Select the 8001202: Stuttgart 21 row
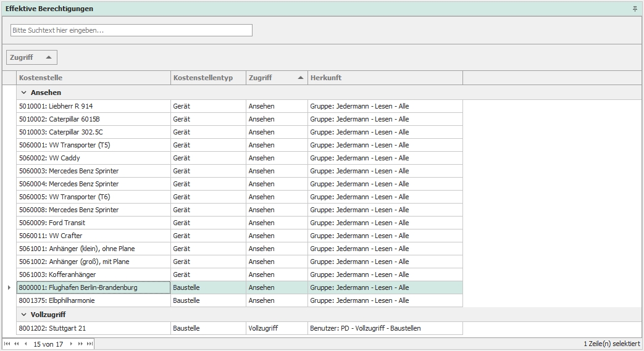Viewport: 644px width, 351px height. tap(93, 328)
